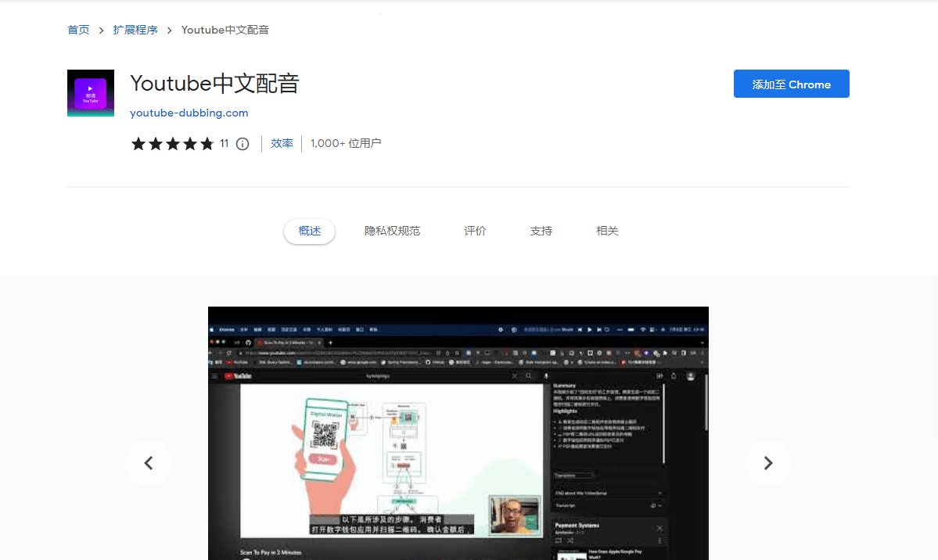938x560 pixels.
Task: Click the right carousel arrow
Action: [x=767, y=463]
